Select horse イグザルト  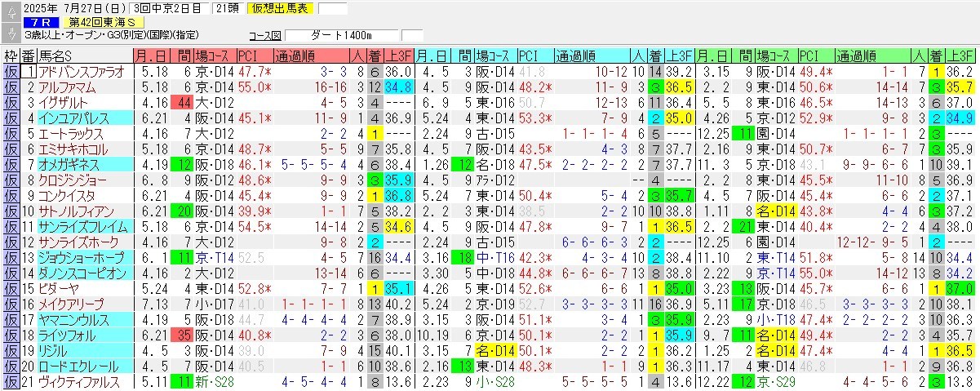tap(84, 103)
